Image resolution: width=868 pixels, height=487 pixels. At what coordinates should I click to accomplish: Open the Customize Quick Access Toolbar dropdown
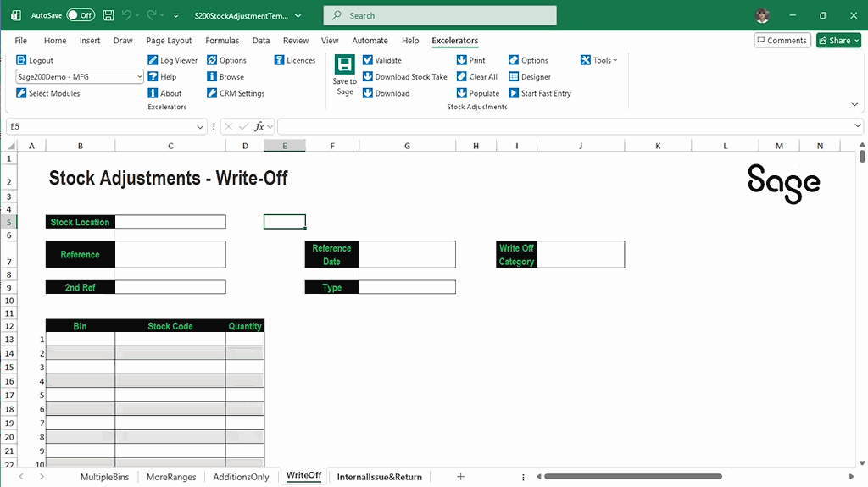[176, 15]
